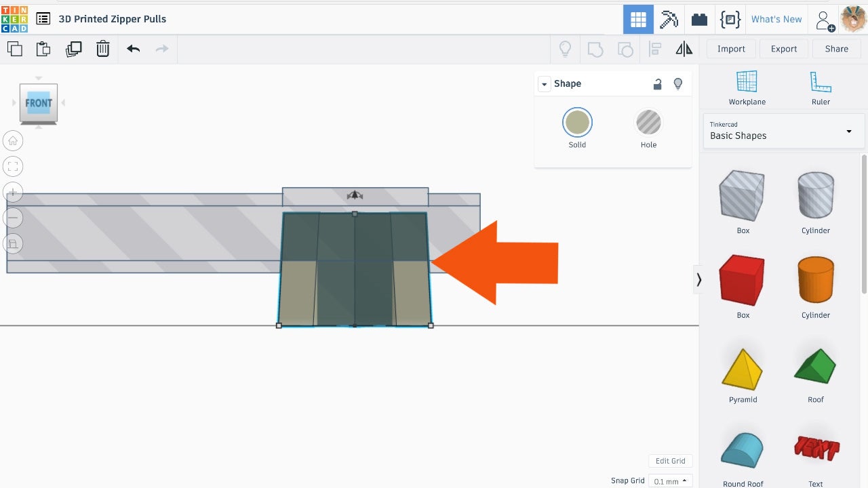Click the Show all lightbulb icon
The image size is (868, 488).
pyautogui.click(x=565, y=49)
